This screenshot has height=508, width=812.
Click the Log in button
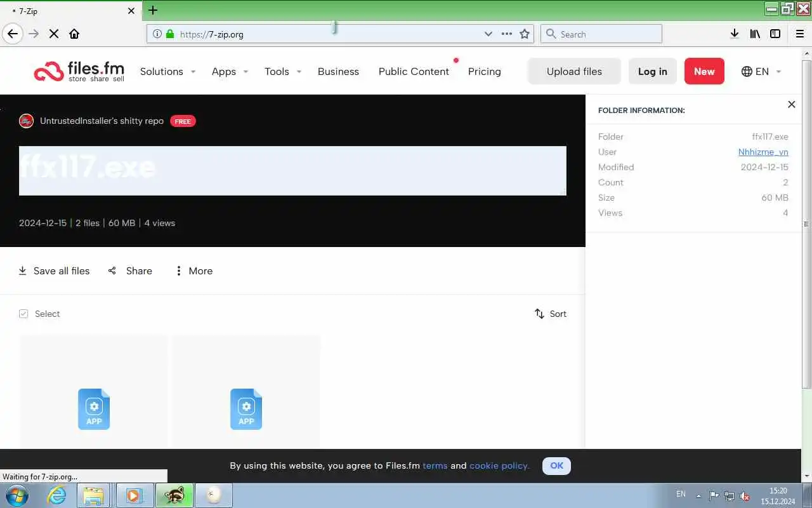click(x=652, y=71)
